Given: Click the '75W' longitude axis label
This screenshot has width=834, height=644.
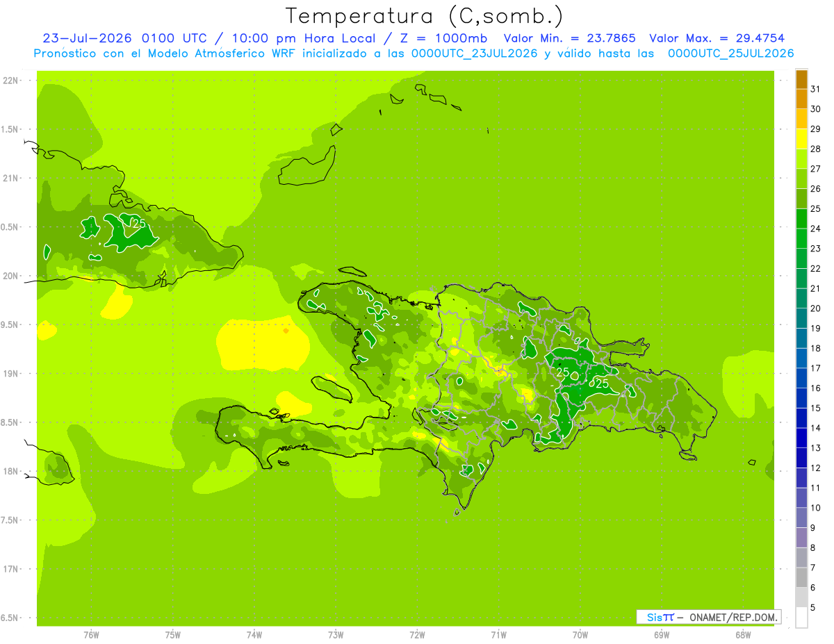Looking at the screenshot, I should [173, 635].
